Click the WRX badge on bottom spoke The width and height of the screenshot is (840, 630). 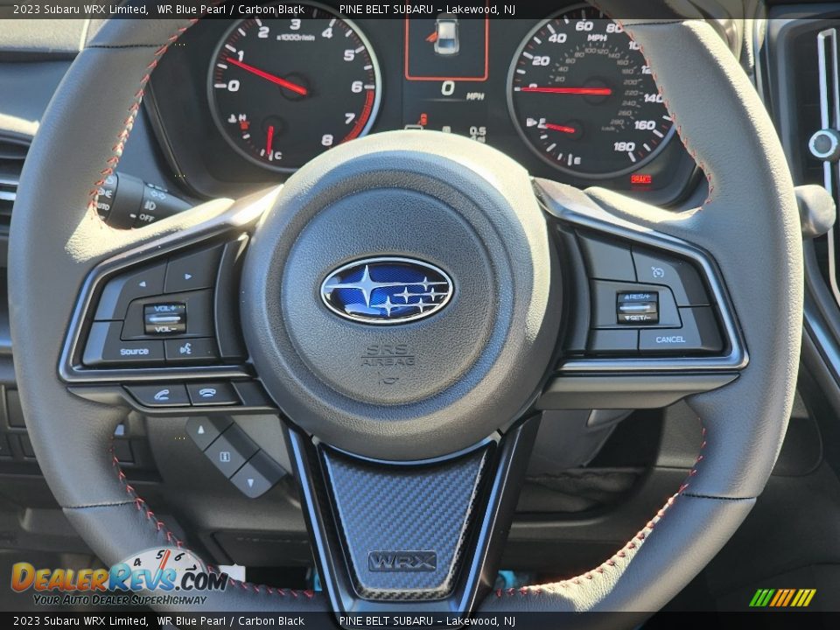point(402,561)
